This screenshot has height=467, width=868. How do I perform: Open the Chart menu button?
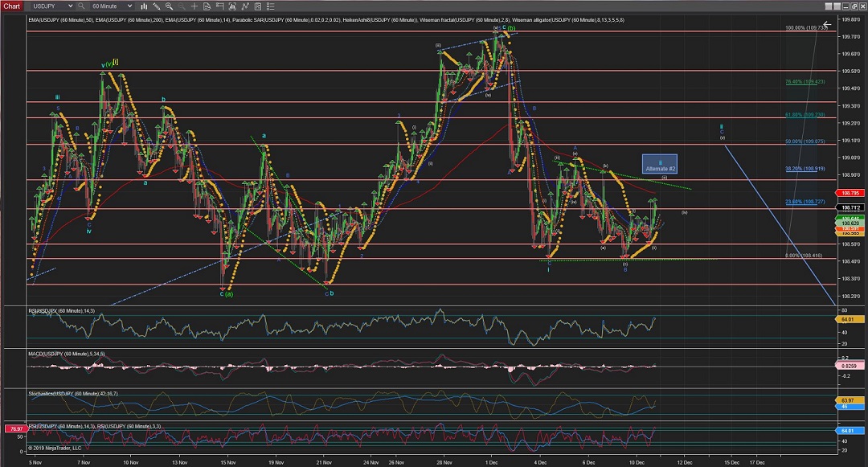[11, 6]
